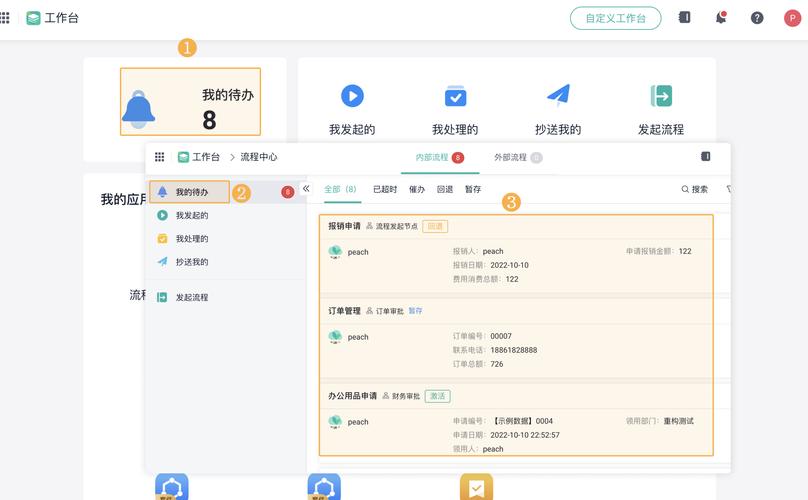Screen dimensions: 808x500
Task: Click the 搜索 search button
Action: coord(695,189)
